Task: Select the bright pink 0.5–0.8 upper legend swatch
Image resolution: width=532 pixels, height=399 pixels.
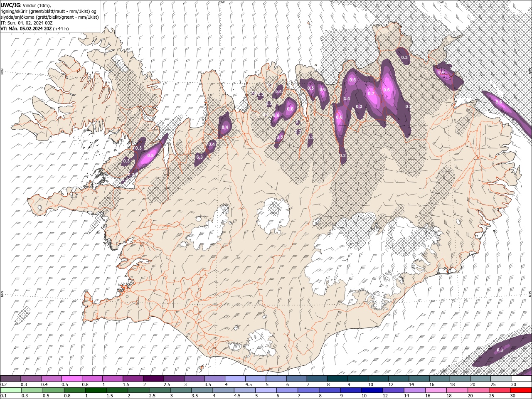Action: [72, 379]
